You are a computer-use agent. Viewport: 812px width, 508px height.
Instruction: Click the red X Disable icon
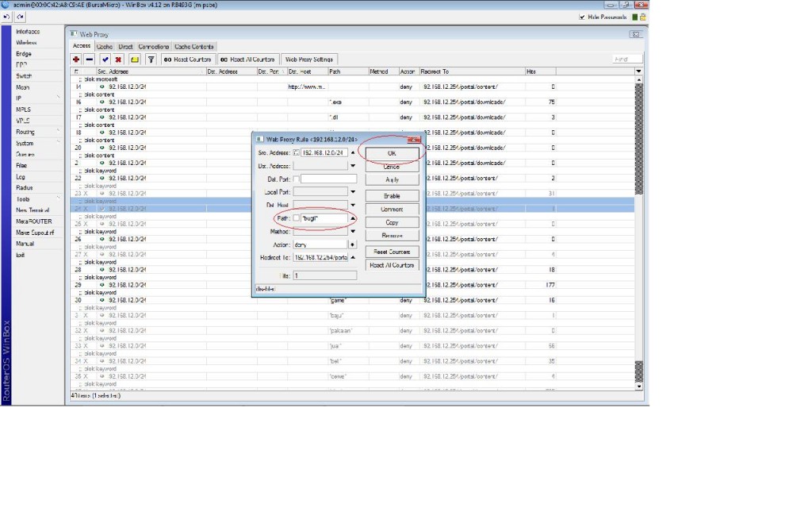[118, 60]
